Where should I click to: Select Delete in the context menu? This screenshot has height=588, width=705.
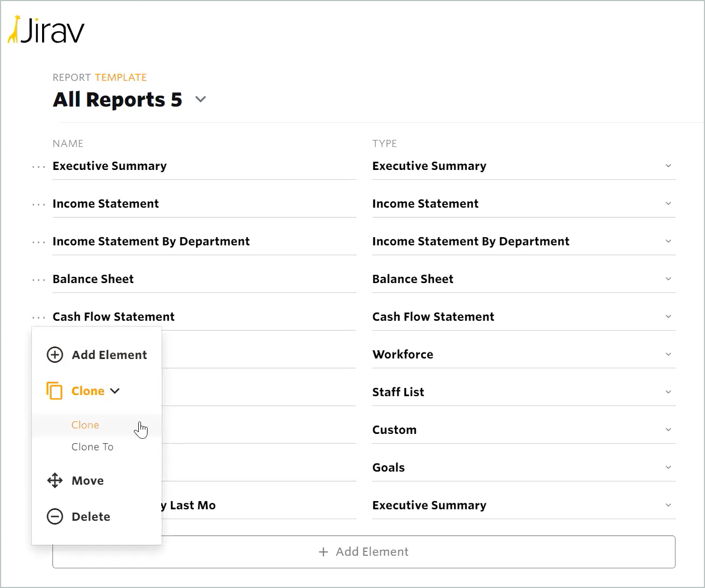[x=91, y=516]
